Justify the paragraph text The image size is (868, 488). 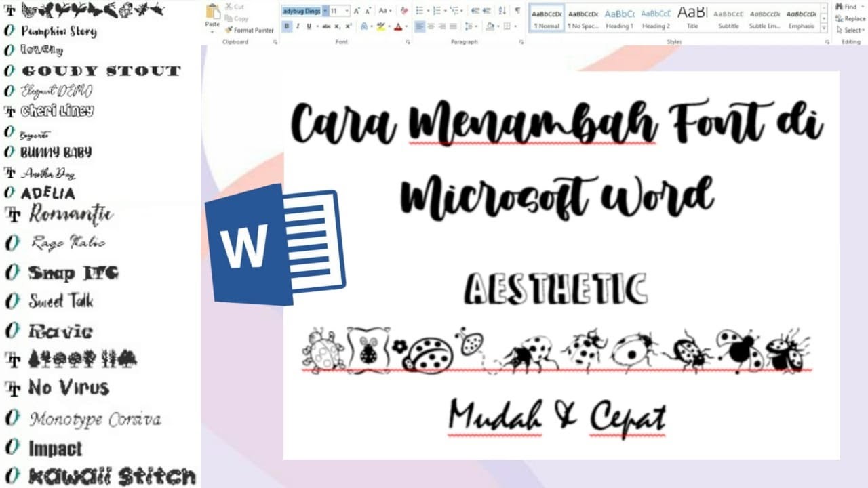coord(453,26)
